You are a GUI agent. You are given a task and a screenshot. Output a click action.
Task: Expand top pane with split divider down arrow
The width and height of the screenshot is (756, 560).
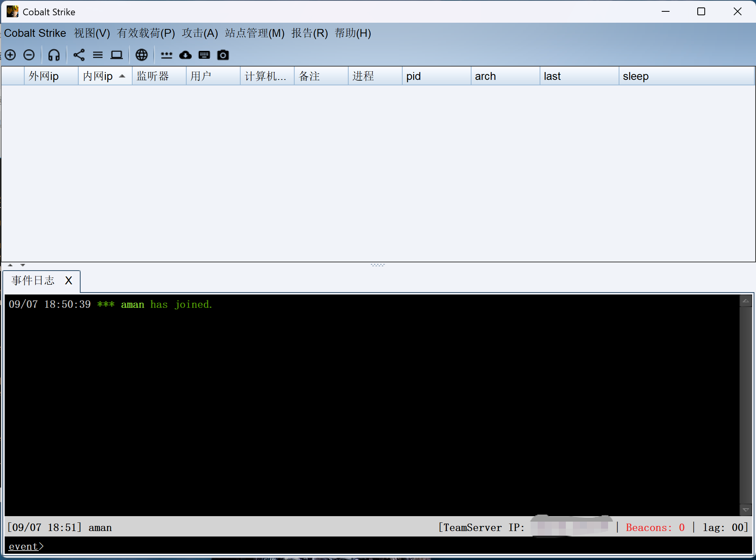(x=23, y=265)
